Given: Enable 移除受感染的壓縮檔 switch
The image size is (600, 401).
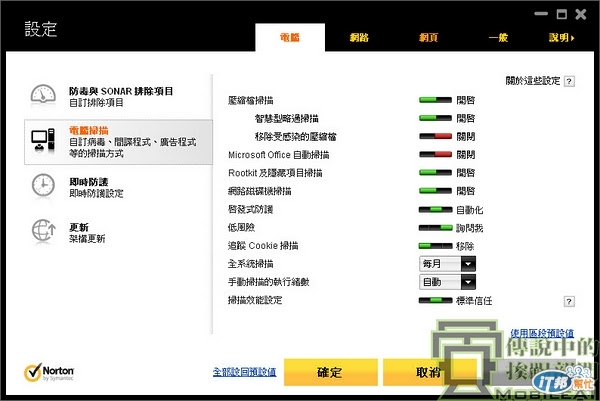Looking at the screenshot, I should click(x=435, y=136).
